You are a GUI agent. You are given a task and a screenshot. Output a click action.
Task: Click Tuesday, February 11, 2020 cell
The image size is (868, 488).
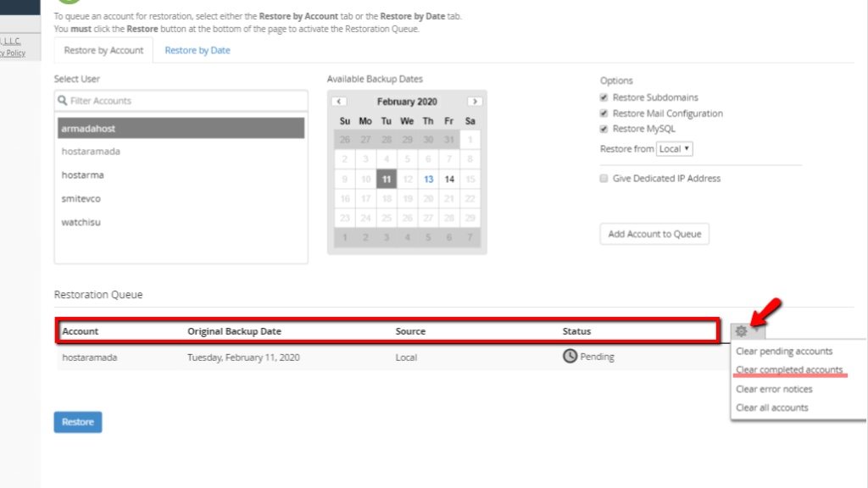point(243,358)
